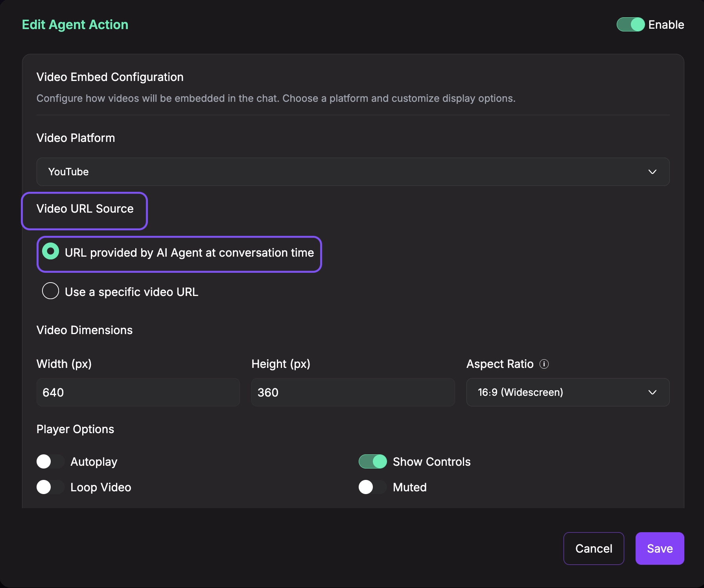Click the Cancel button

coord(594,548)
